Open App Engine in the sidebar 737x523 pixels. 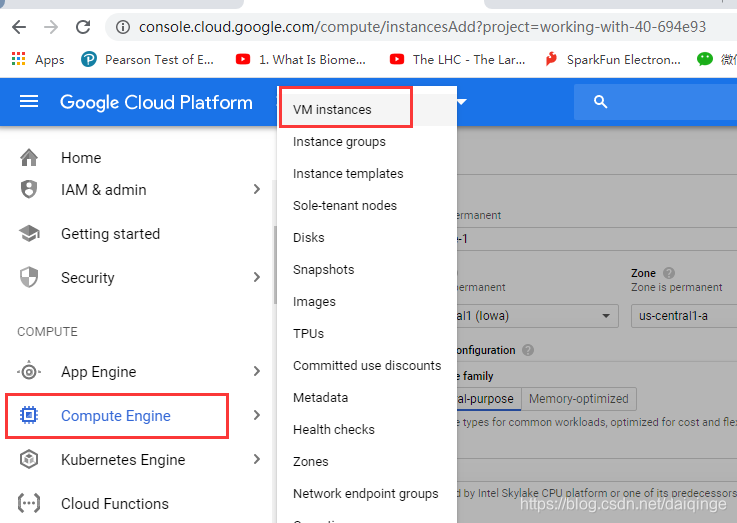(99, 372)
